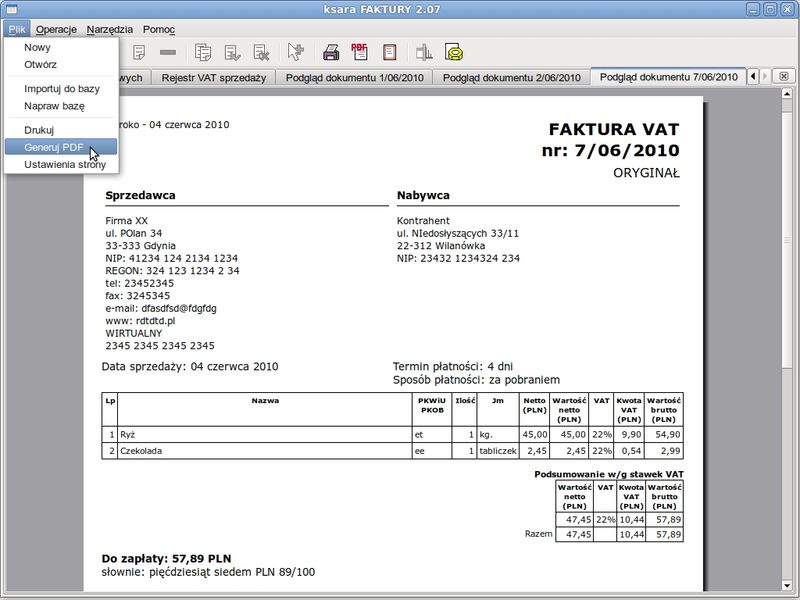Click the red PDF export toolbar icon
Image resolution: width=800 pixels, height=600 pixels.
tap(360, 52)
